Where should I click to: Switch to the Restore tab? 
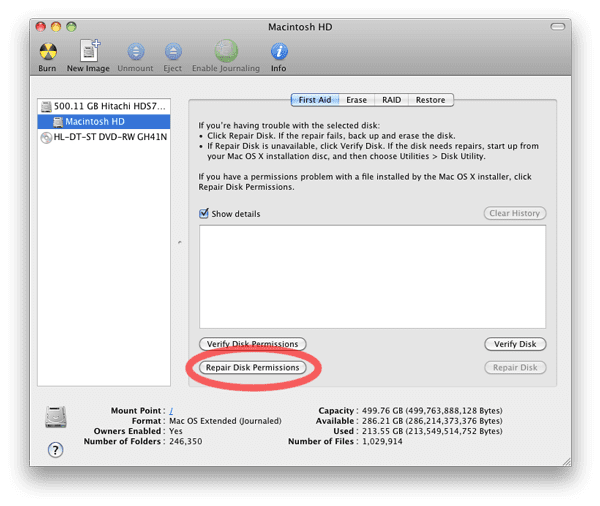click(x=430, y=100)
